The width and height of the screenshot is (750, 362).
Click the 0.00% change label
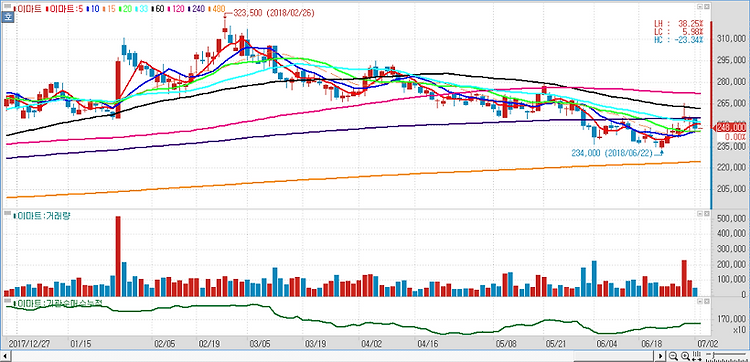click(735, 137)
